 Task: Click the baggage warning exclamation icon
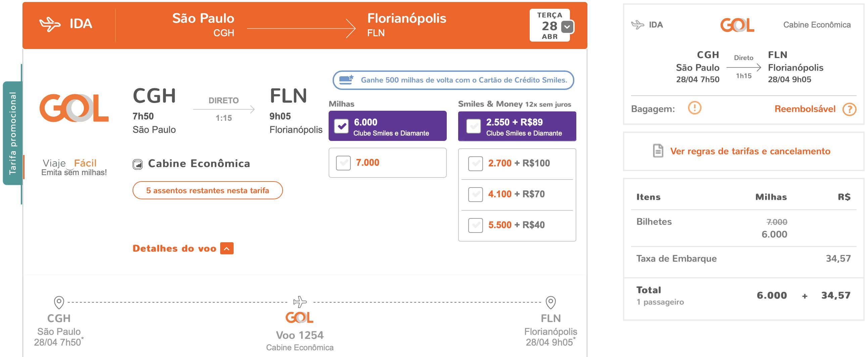694,108
